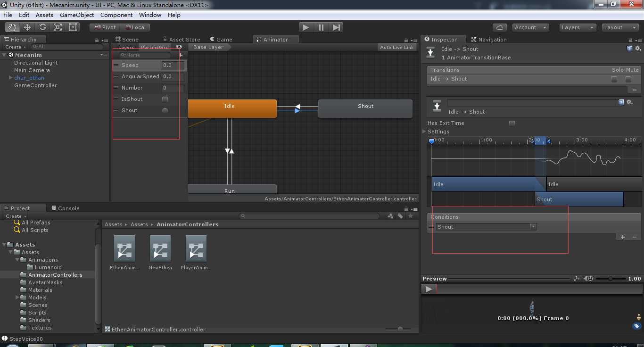Expand the Settings foldout
The image size is (644, 347).
tap(424, 132)
